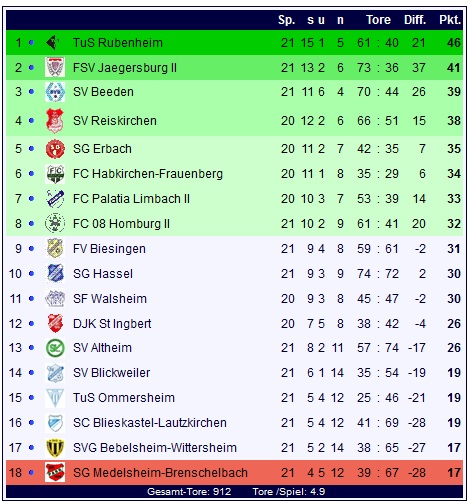This screenshot has width=469, height=503.
Task: Click the FSV Jaegersburg II club logo
Action: tap(55, 67)
